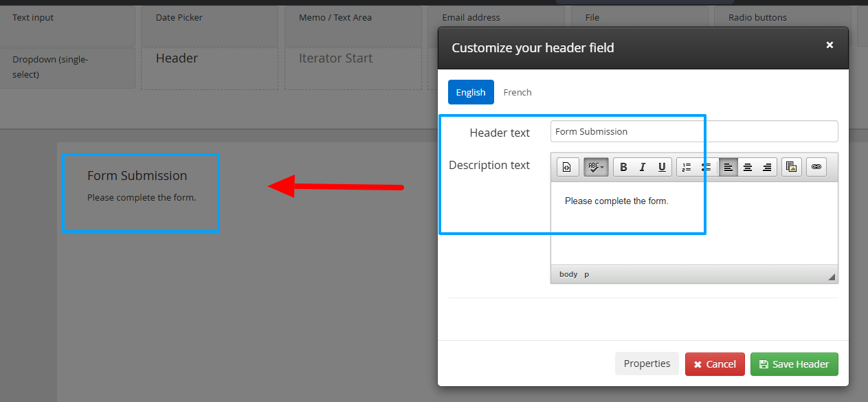
Task: Select the 'p' element path
Action: pyautogui.click(x=587, y=274)
